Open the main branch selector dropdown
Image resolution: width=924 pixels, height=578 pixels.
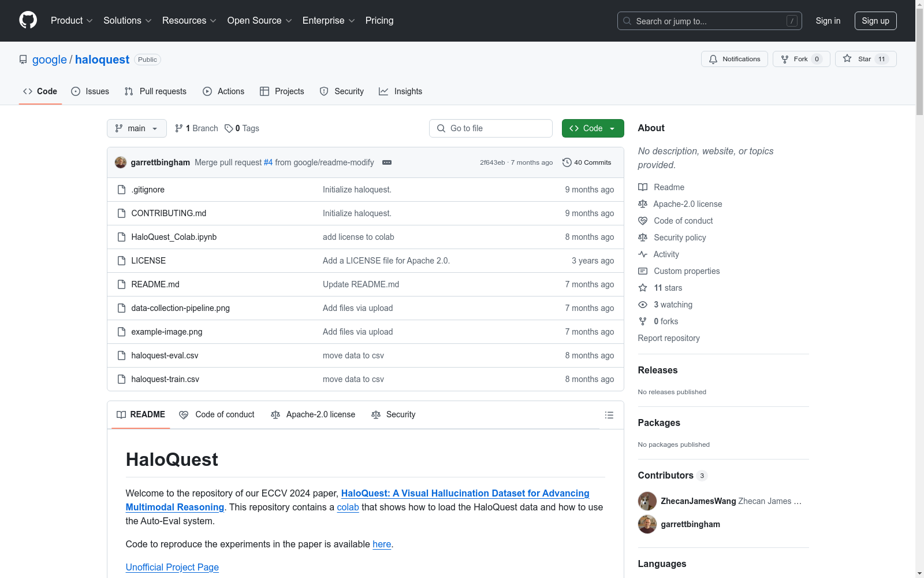pyautogui.click(x=137, y=128)
